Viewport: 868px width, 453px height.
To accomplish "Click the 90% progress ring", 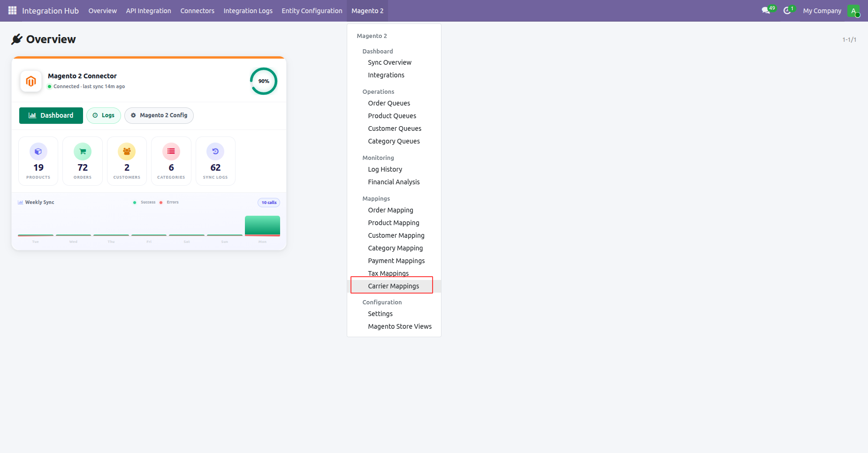I will tap(264, 81).
